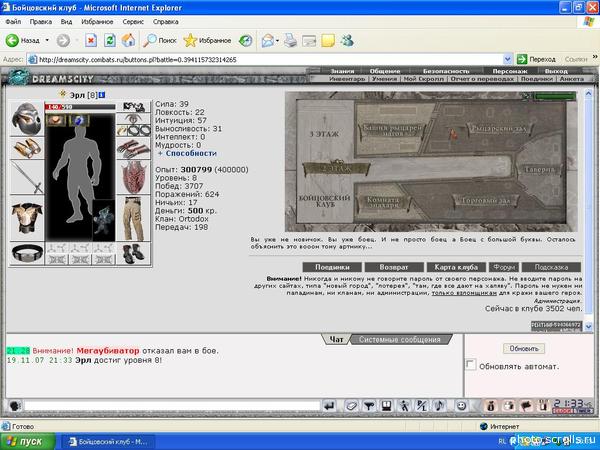Image resolution: width=600 pixels, height=450 pixels.
Task: Switch to the Чат tab
Action: (336, 339)
